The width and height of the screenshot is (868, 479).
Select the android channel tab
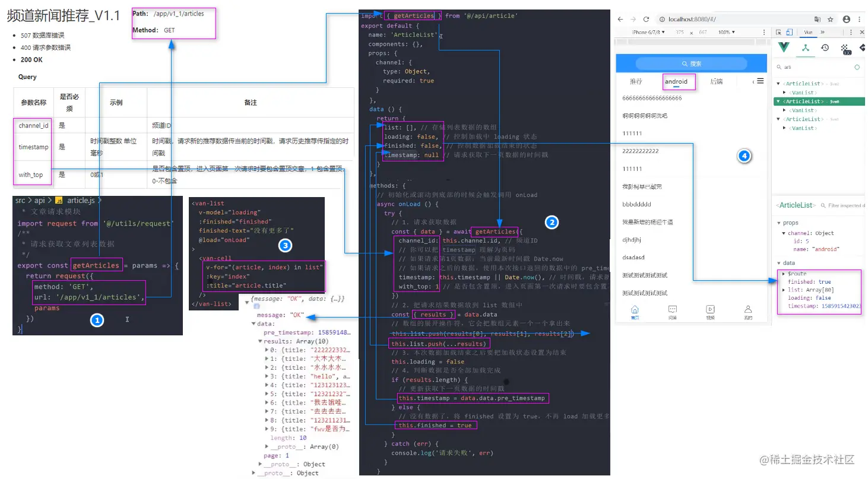click(x=676, y=81)
